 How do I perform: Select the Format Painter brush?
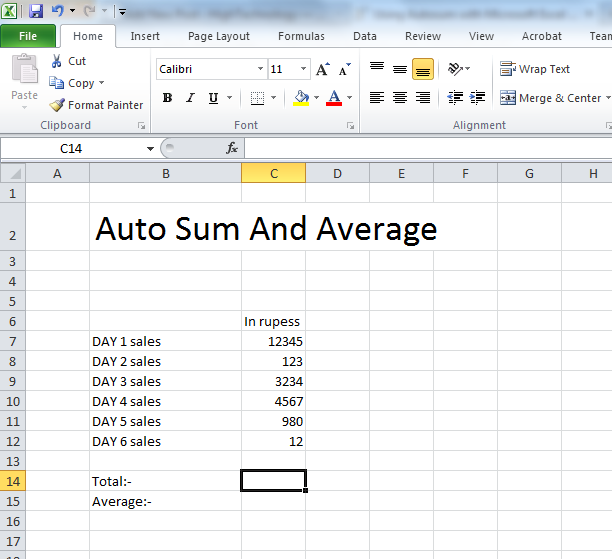[96, 105]
